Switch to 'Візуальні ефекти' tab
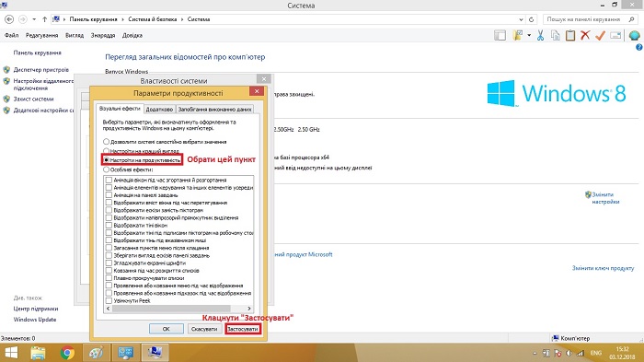The width and height of the screenshot is (644, 362). point(120,109)
